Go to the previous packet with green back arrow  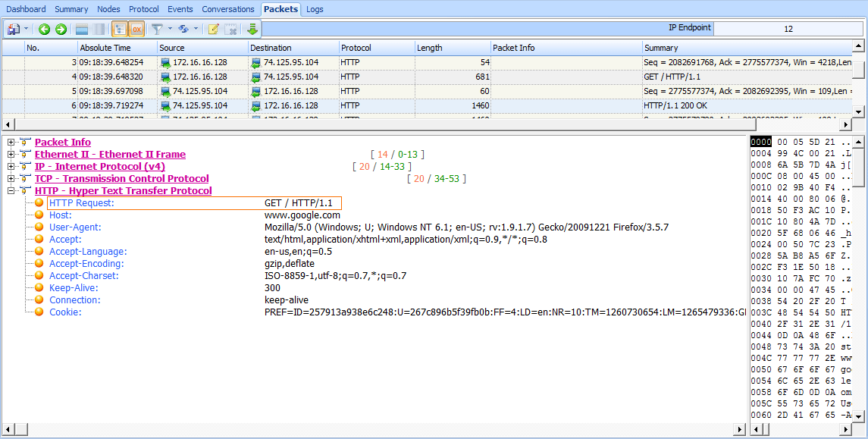[x=44, y=30]
